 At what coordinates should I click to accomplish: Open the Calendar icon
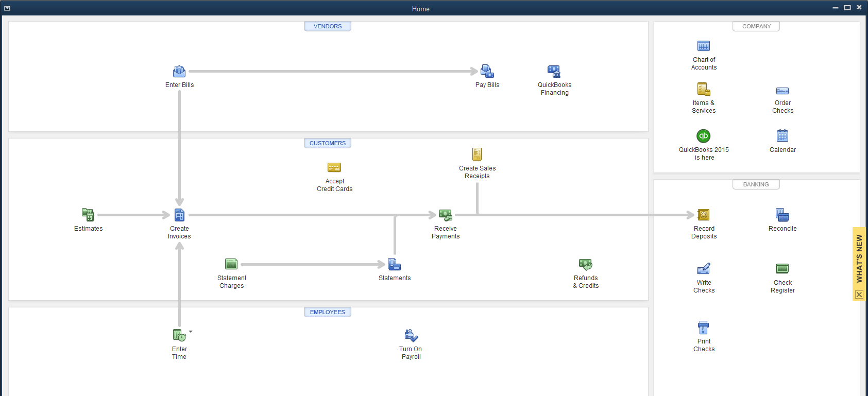coord(782,136)
